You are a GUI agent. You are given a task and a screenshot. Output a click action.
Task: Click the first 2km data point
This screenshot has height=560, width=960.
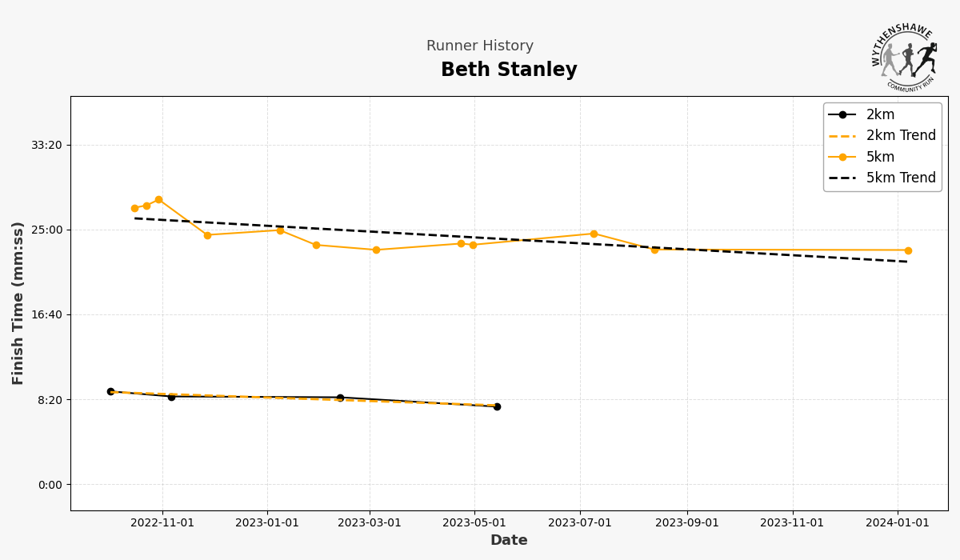point(110,392)
